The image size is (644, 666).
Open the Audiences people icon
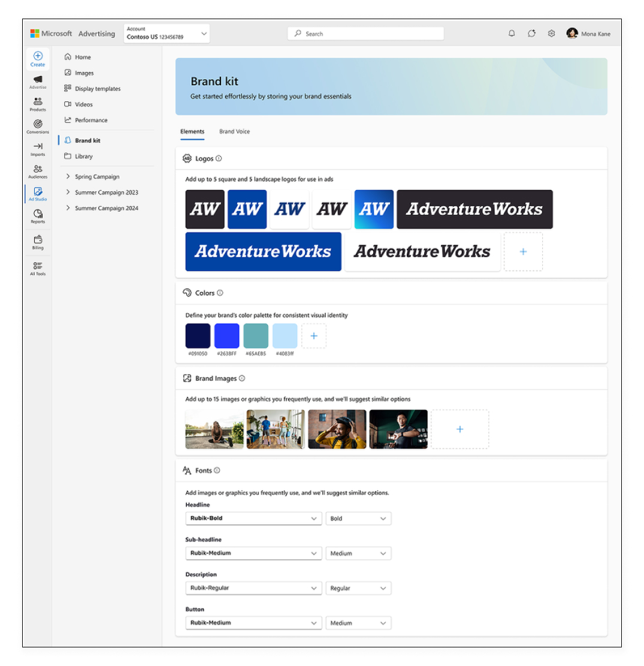tap(38, 171)
